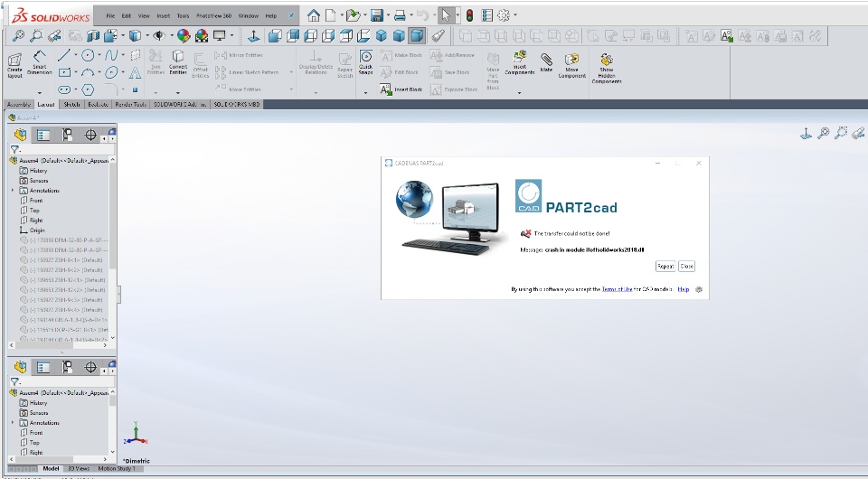868x479 pixels.
Task: Create a new document with the blank page icon
Action: 331,15
